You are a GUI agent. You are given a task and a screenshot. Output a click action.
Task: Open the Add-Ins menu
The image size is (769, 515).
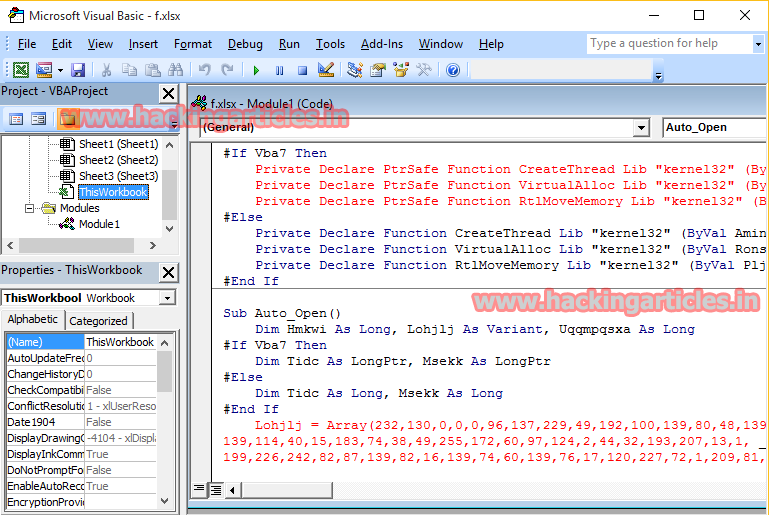(382, 44)
